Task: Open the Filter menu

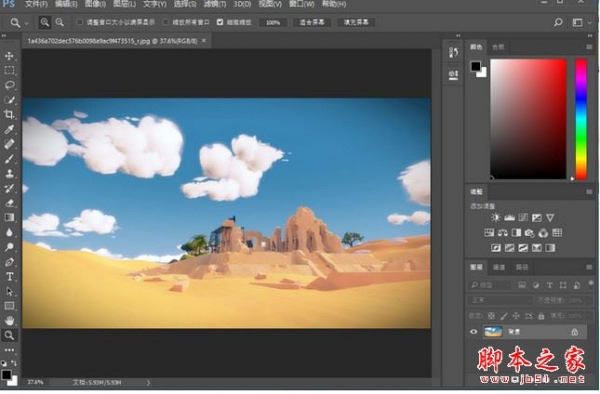Action: [x=215, y=4]
